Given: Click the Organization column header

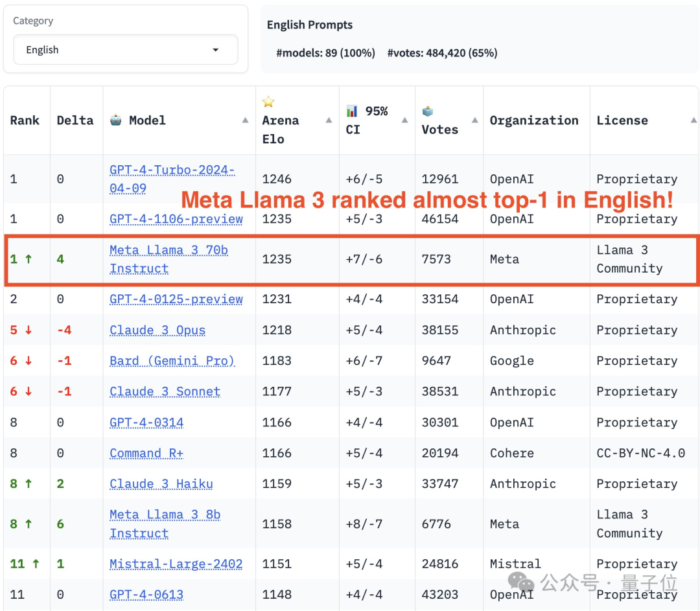Looking at the screenshot, I should 534,121.
